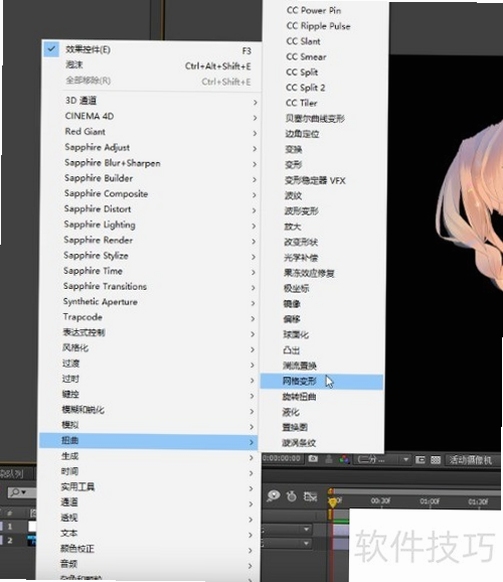
Task: Click the graph editor icon in timeline
Action: [310, 496]
